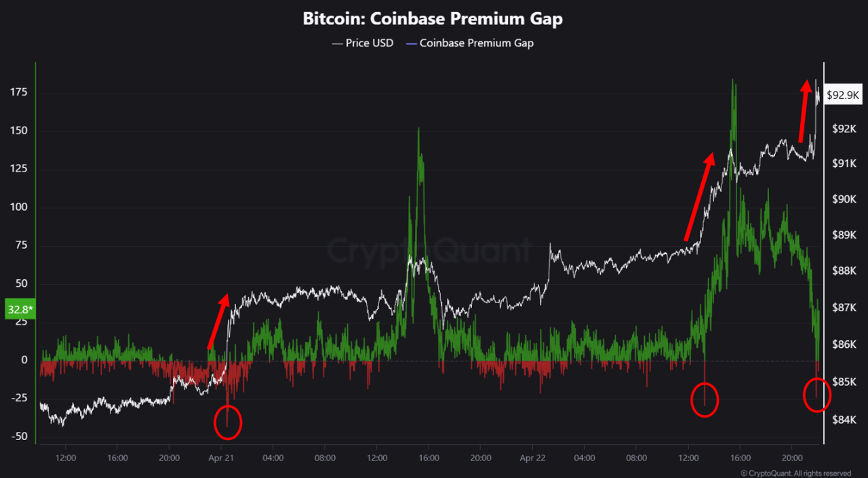Click the $92.9K current price label
Image resolution: width=868 pixels, height=478 pixels.
pos(844,96)
